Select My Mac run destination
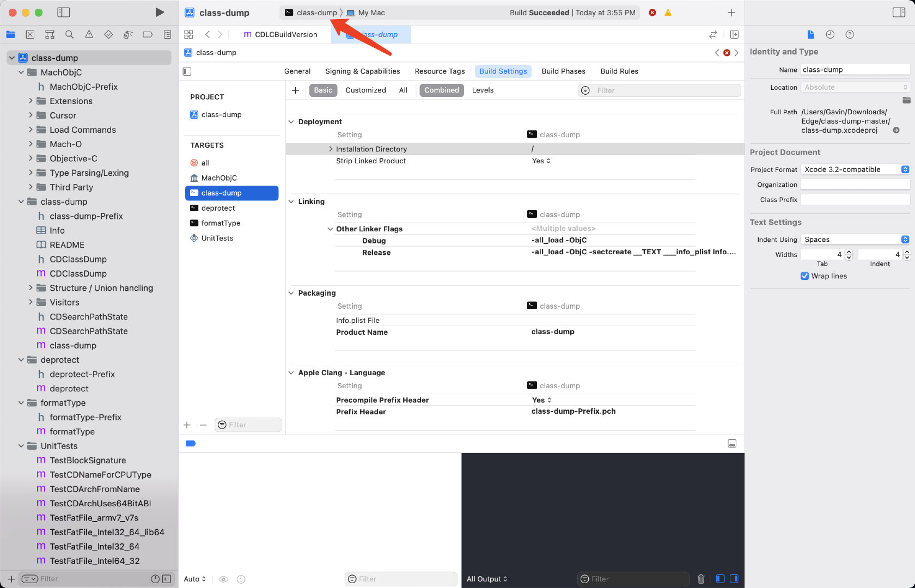Viewport: 915px width, 588px height. pos(366,13)
